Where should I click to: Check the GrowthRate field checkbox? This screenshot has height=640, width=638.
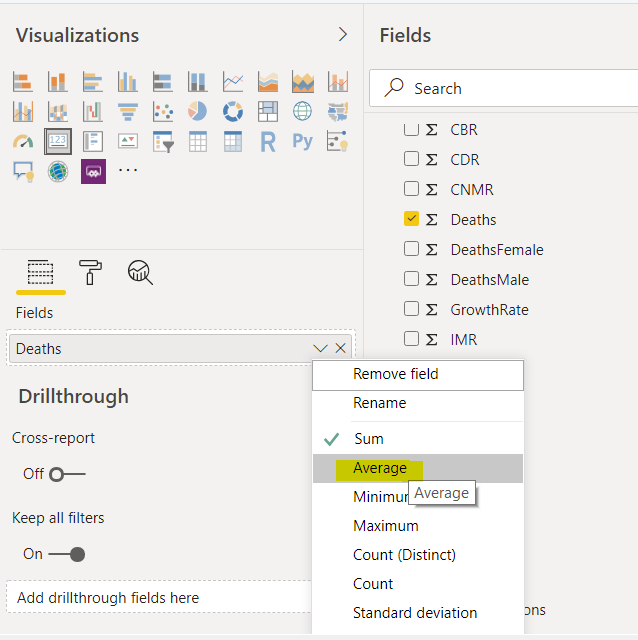pos(411,309)
